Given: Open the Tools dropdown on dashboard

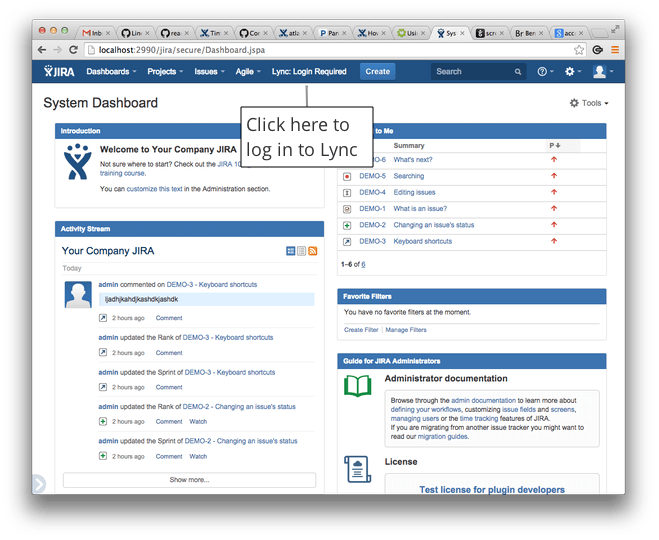Looking at the screenshot, I should (589, 103).
